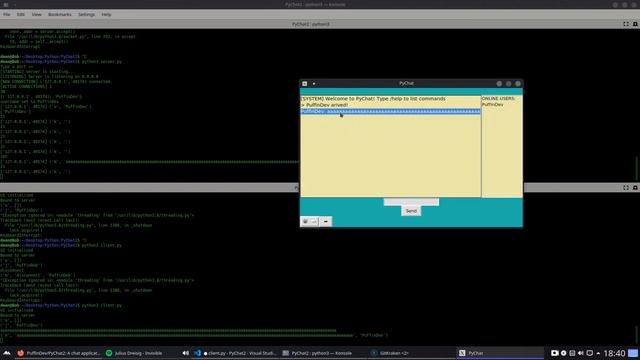
Task: Open the Settings menu in Konsole
Action: (x=87, y=14)
